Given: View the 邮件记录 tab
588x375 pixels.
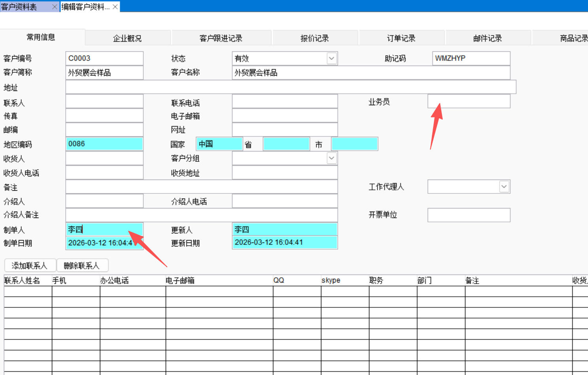Looking at the screenshot, I should 488,38.
